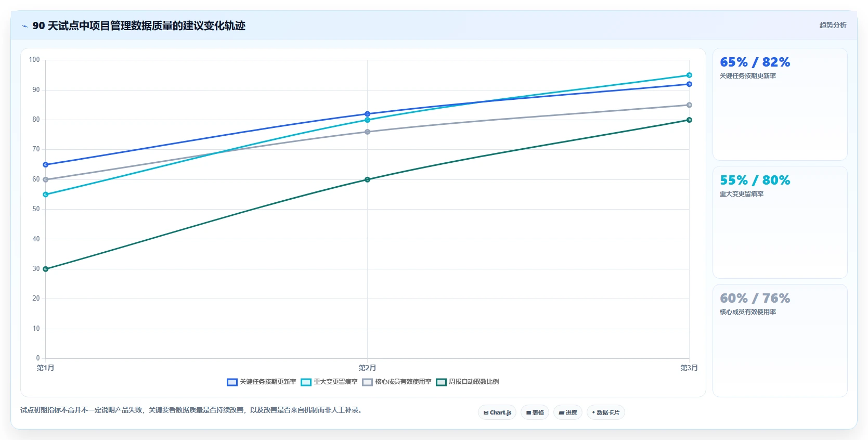The width and height of the screenshot is (868, 440).
Task: Select the blue 第2月 data point at 82
Action: (367, 114)
